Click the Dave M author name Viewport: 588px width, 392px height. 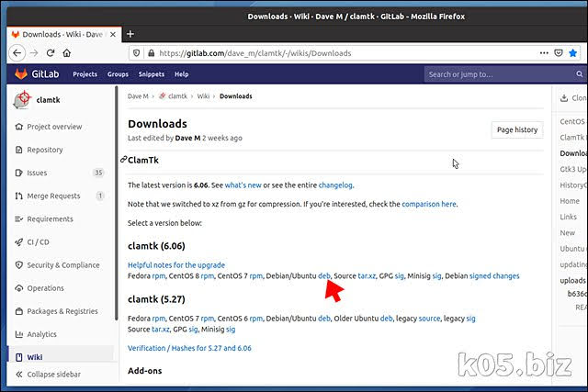click(x=187, y=138)
